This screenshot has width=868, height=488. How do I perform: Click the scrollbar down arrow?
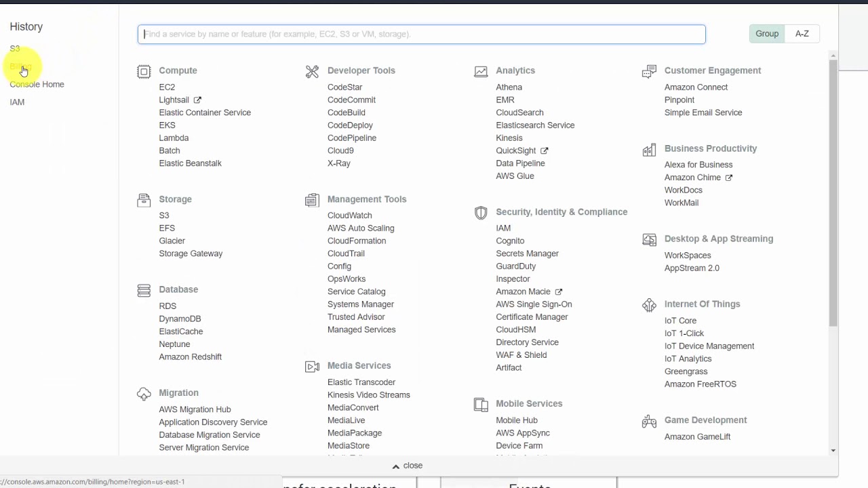point(833,451)
